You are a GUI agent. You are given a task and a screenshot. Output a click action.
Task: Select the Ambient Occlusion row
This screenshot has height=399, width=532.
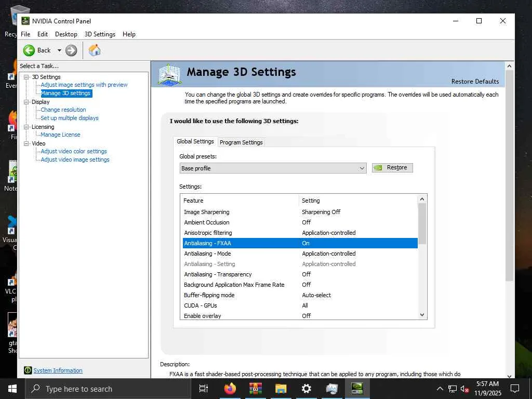300,222
